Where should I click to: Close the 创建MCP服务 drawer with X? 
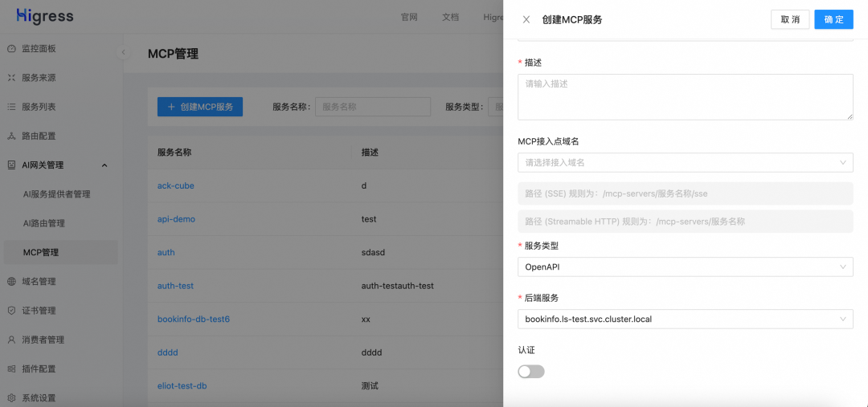[x=526, y=20]
